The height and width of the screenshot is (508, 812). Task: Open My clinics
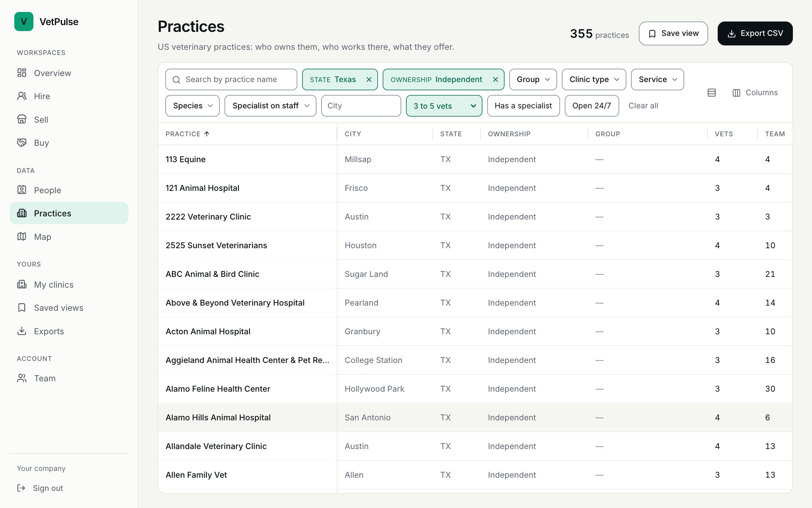(x=69, y=284)
